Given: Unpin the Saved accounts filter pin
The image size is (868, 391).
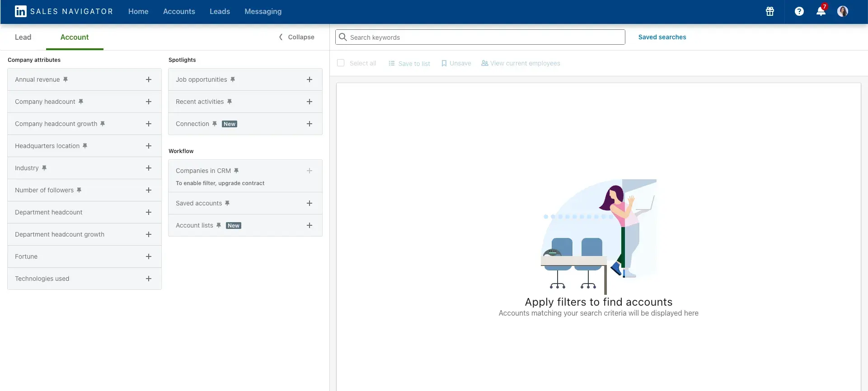Looking at the screenshot, I should [227, 203].
